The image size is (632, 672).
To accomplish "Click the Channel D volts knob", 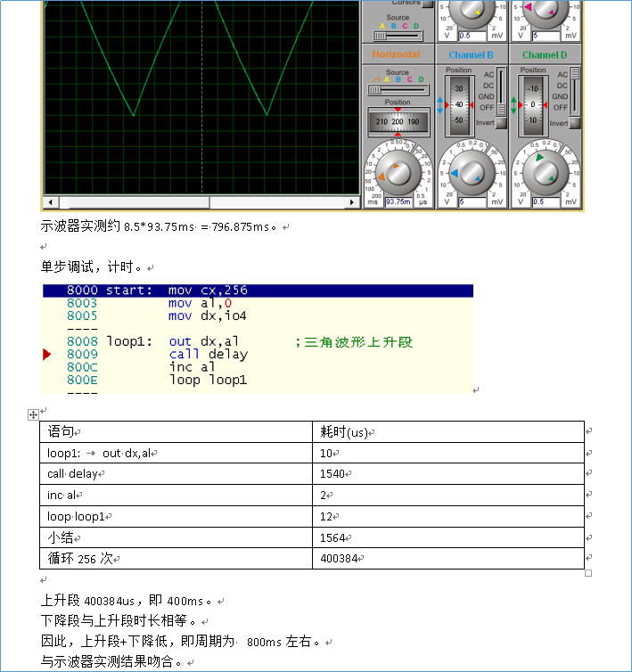I will [x=546, y=173].
